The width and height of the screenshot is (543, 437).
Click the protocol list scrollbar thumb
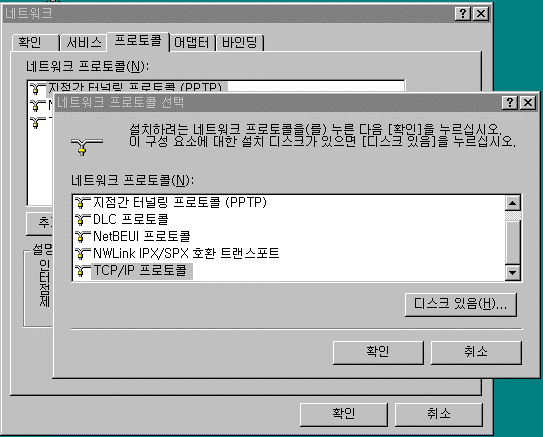(513, 242)
